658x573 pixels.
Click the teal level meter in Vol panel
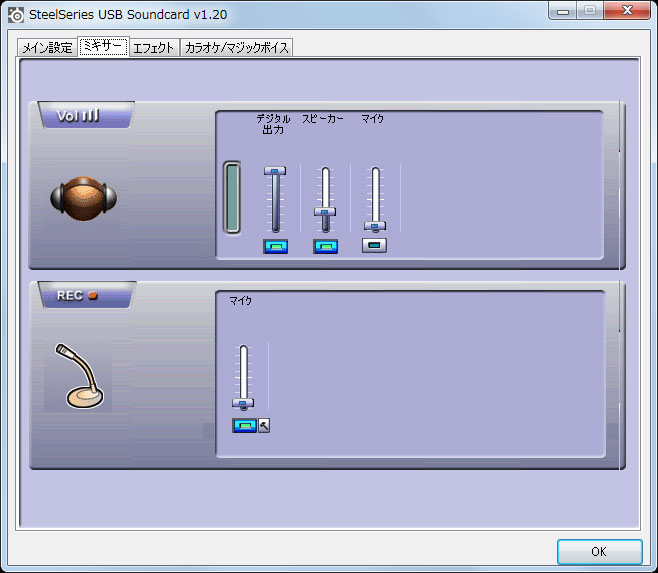pyautogui.click(x=232, y=197)
